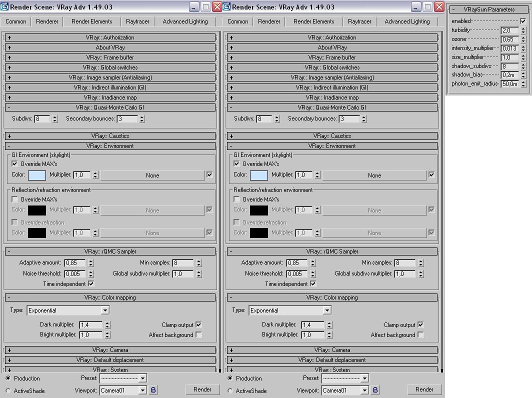Viewport: 532px width, 398px height.
Task: Expand VRay:: Image sampler (Antialiasing) in right window
Action: tap(332, 77)
